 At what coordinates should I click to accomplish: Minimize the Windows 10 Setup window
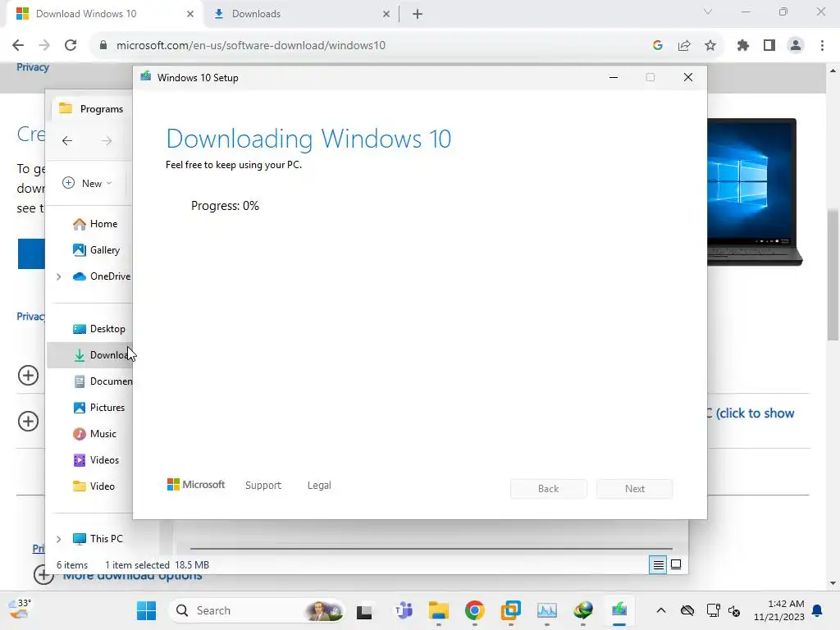click(614, 78)
